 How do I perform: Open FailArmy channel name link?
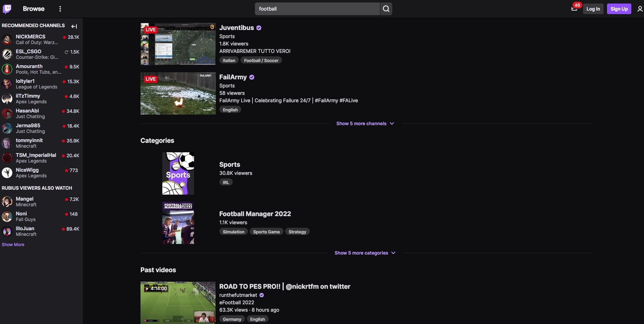click(233, 77)
